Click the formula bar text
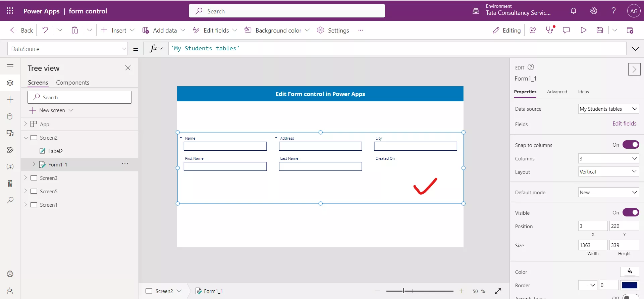The height and width of the screenshot is (299, 644). 205,48
